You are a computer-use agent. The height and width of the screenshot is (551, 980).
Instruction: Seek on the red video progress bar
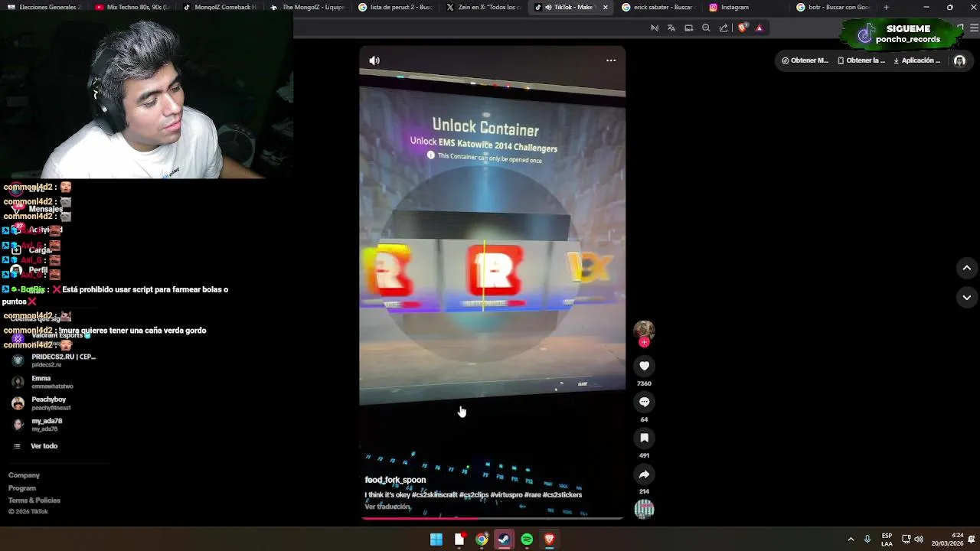click(492, 518)
